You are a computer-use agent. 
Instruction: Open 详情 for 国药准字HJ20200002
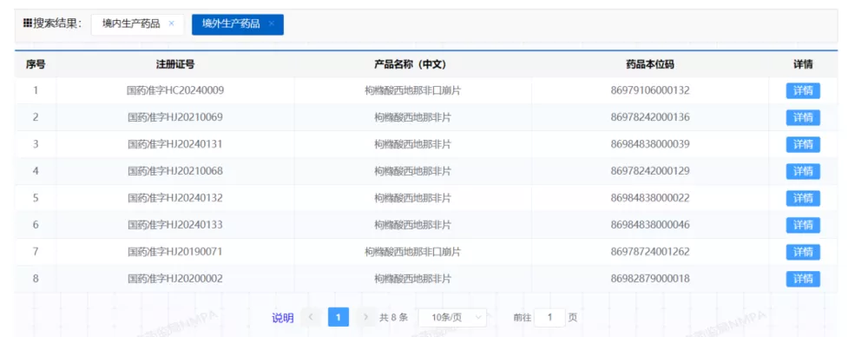[803, 279]
